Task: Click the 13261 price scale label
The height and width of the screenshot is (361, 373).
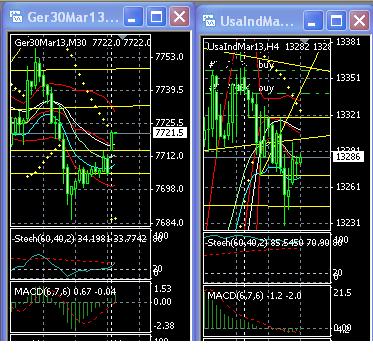Action: pos(348,187)
